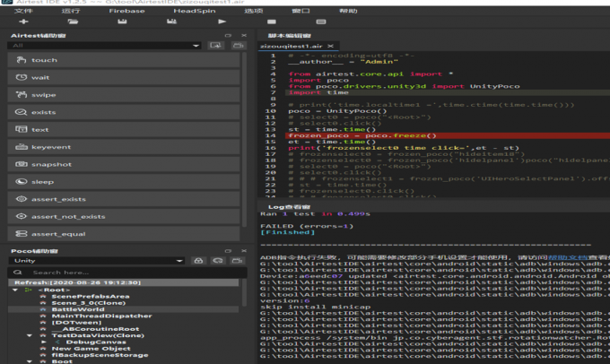Open the HeadSpin menu
This screenshot has height=364, width=610.
195,11
